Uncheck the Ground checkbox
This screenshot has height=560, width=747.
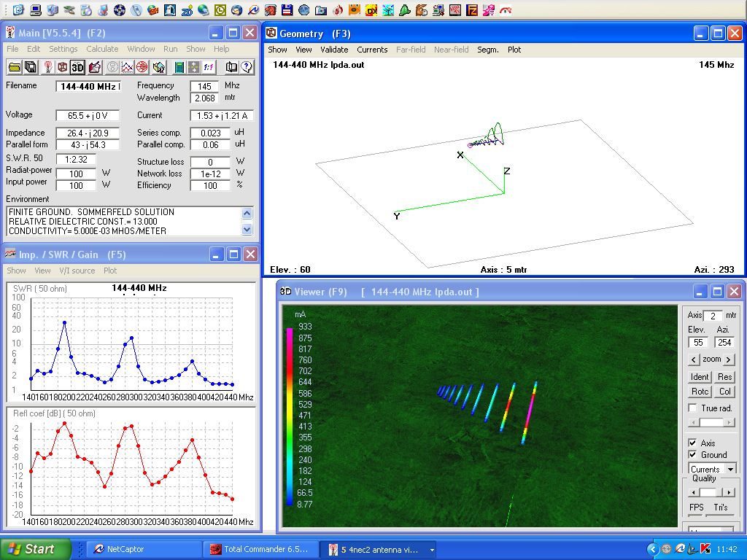point(693,454)
